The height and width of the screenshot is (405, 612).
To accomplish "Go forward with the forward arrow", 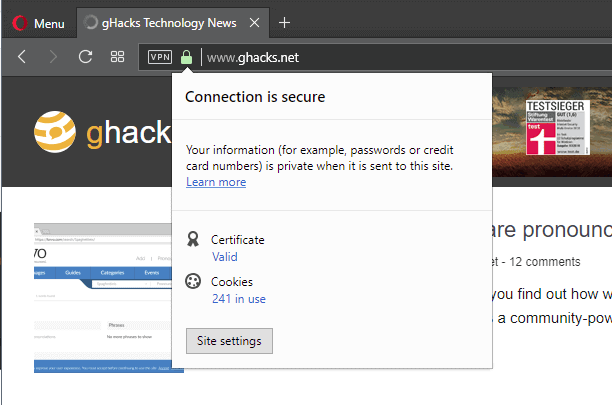I will (x=53, y=57).
